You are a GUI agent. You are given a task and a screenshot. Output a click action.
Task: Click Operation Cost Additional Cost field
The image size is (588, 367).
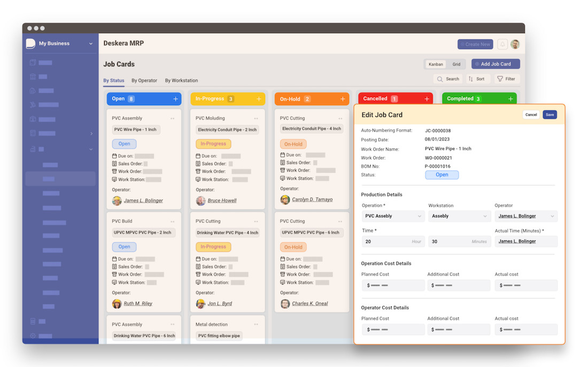pos(459,286)
